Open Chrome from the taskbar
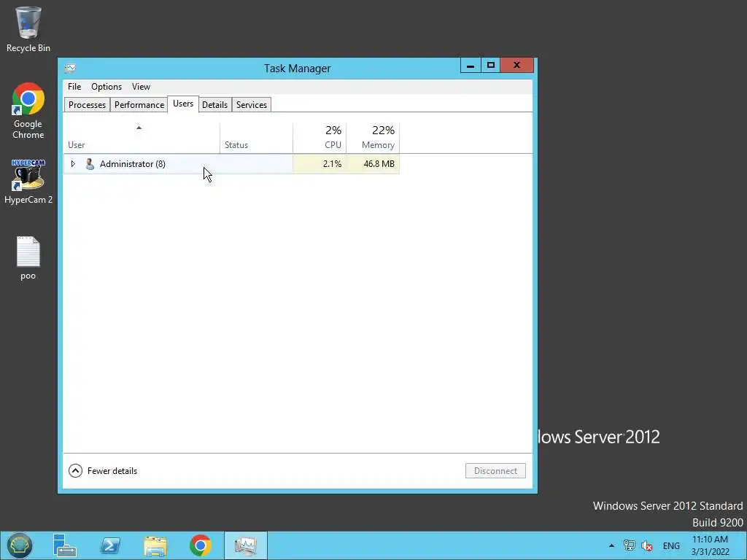The height and width of the screenshot is (560, 747). [201, 545]
